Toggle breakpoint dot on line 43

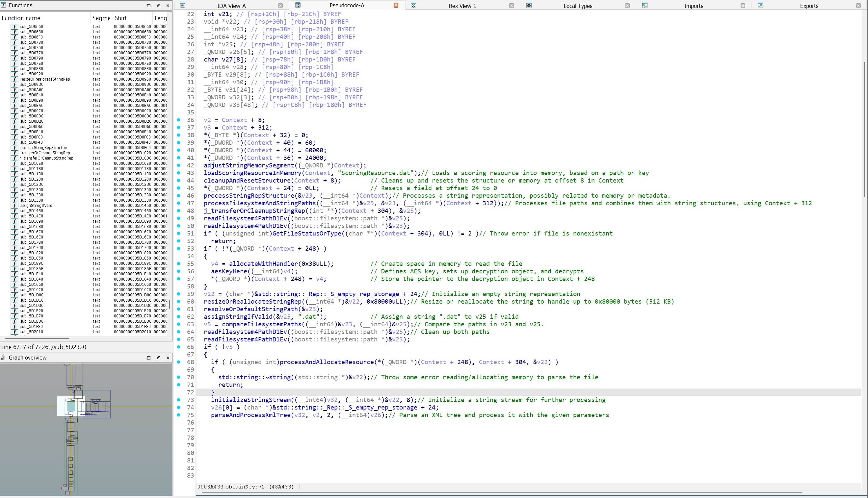pos(179,173)
